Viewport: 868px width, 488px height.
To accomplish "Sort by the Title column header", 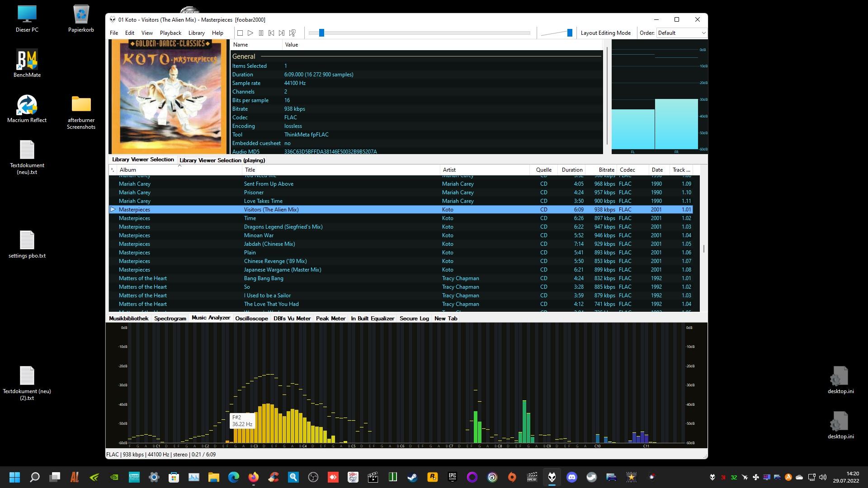I will (341, 170).
